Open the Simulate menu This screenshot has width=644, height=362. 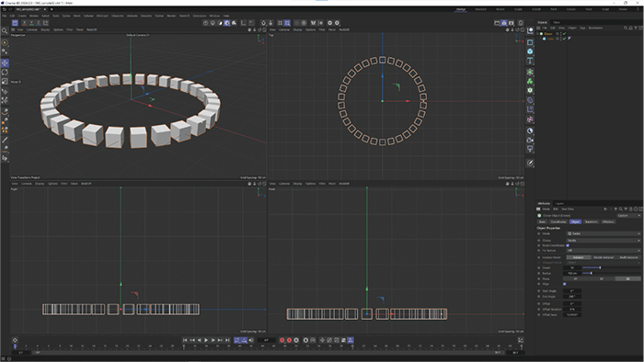pyautogui.click(x=146, y=16)
